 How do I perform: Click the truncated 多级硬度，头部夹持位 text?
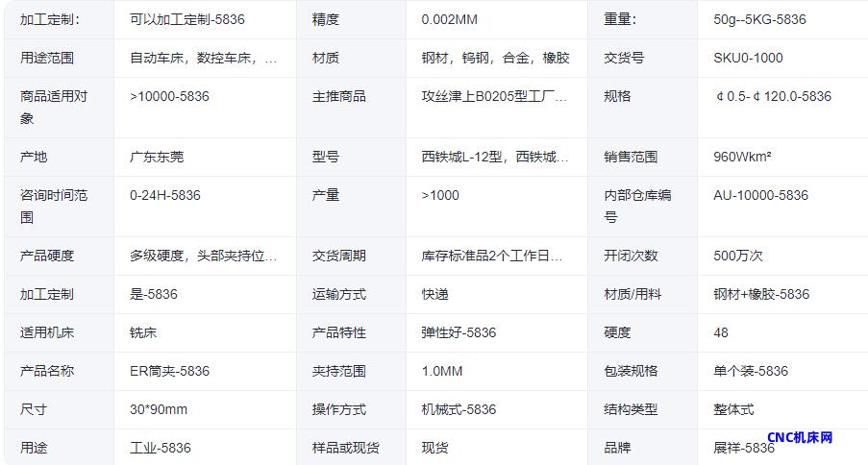204,256
